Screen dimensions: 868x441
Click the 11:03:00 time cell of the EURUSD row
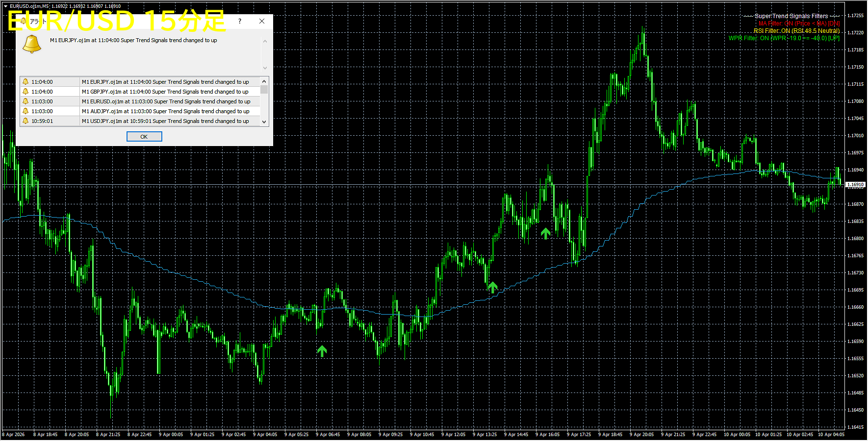[x=42, y=101]
